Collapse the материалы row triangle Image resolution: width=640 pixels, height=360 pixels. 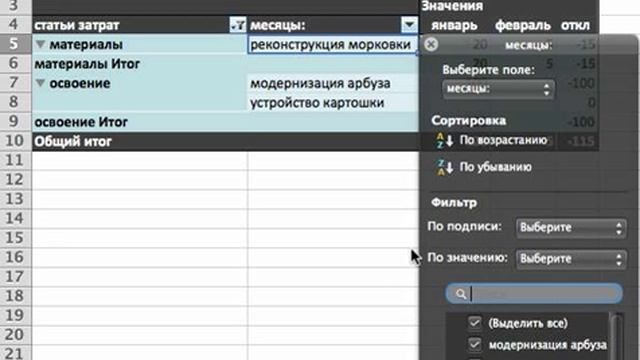40,44
